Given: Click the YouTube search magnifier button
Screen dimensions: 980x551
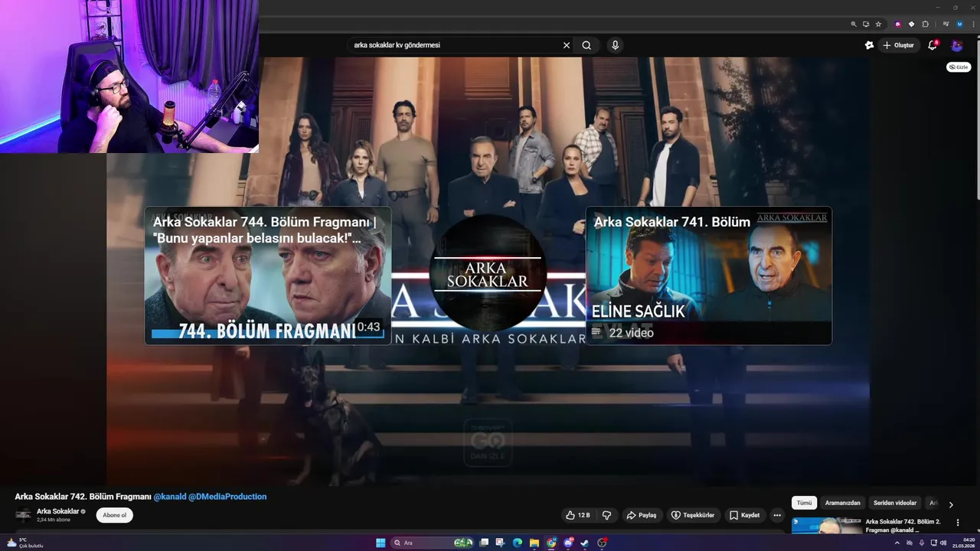Looking at the screenshot, I should click(x=586, y=45).
